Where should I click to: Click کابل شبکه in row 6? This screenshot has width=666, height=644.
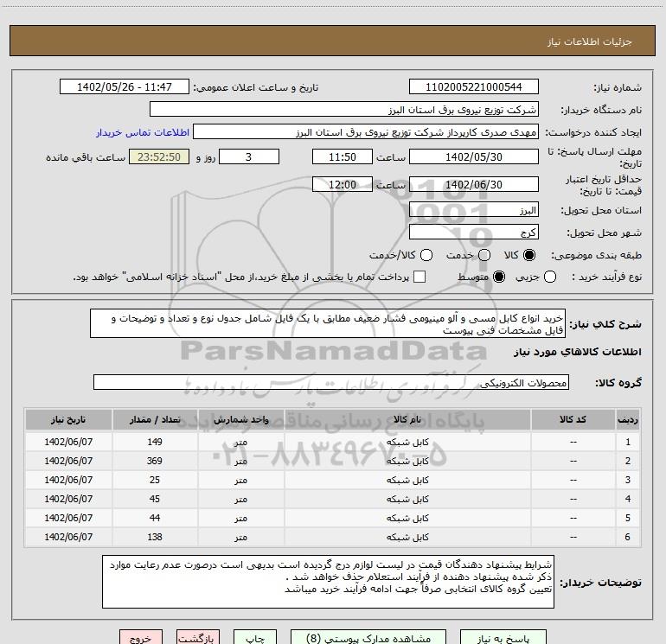407,538
